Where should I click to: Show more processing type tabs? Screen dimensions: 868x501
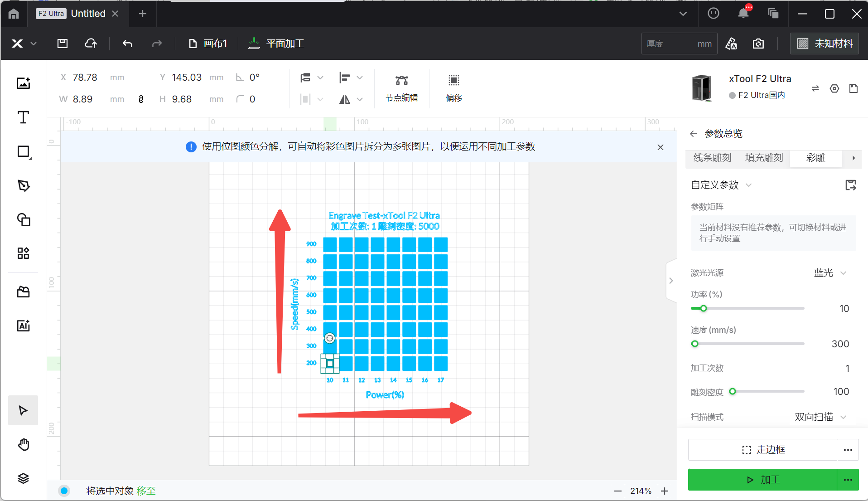pos(854,158)
